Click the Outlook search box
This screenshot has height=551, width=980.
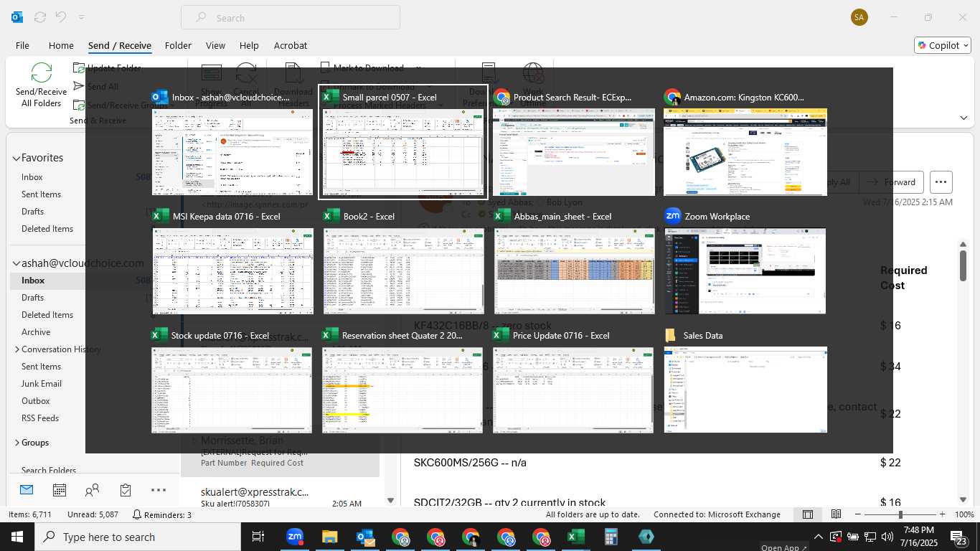pyautogui.click(x=291, y=17)
